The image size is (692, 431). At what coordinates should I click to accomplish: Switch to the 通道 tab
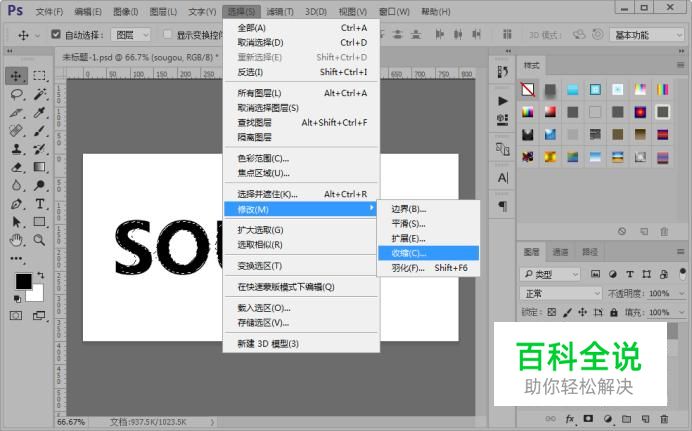[560, 252]
